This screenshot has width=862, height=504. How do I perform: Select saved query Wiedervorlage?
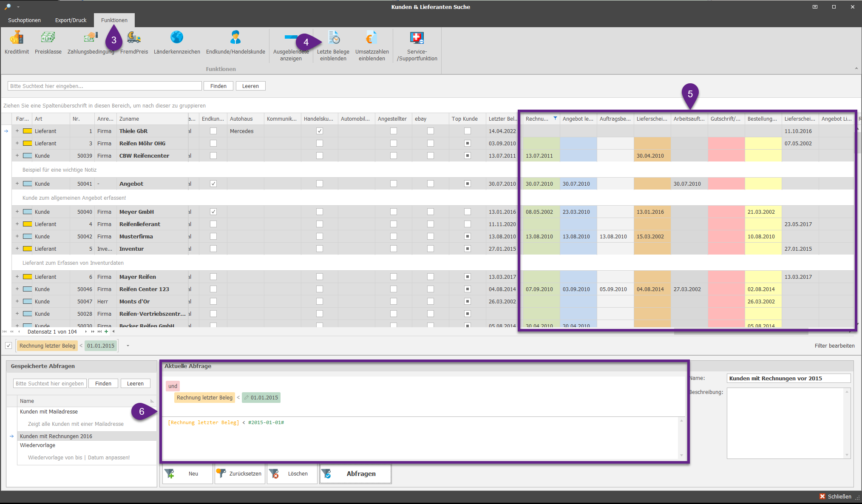click(x=87, y=445)
